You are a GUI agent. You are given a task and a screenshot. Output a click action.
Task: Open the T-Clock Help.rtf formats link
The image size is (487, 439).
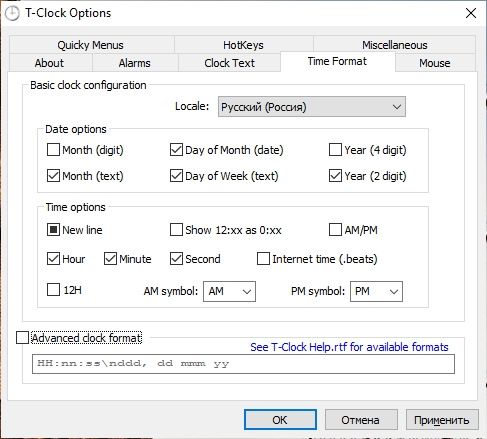coord(349,347)
